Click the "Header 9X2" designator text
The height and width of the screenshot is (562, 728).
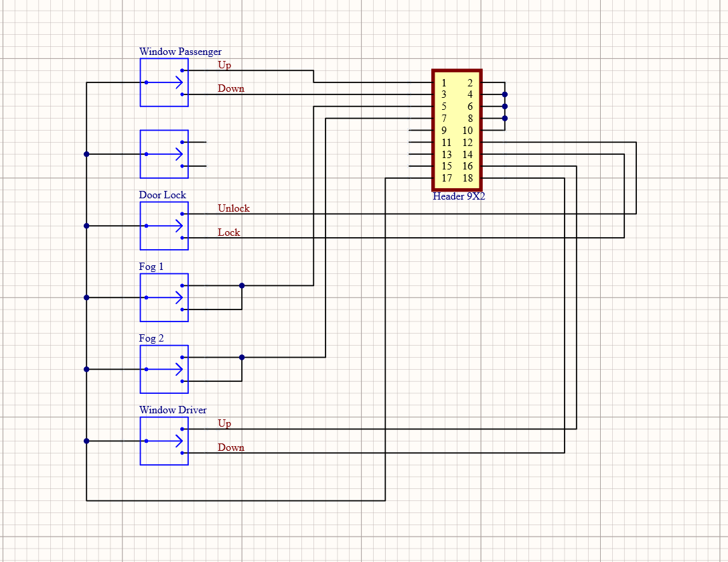click(x=458, y=197)
